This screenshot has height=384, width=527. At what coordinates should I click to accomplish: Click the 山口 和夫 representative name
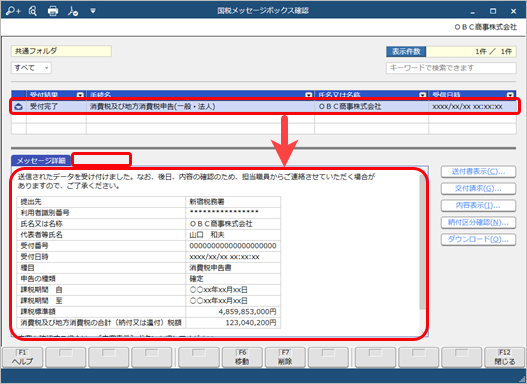coord(207,234)
